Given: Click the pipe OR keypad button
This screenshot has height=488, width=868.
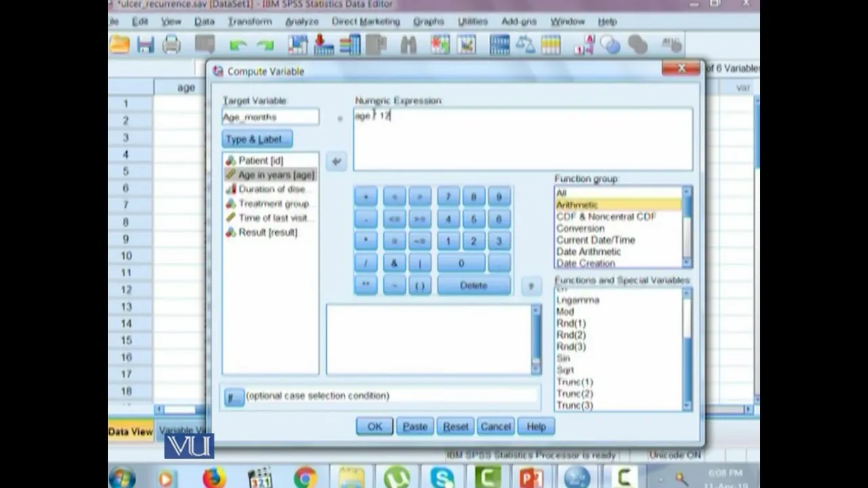Looking at the screenshot, I should coord(420,263).
